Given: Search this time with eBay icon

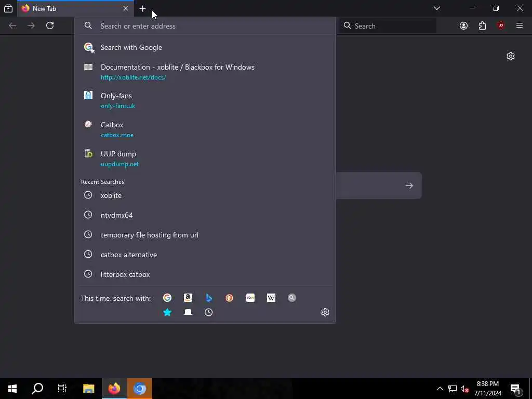Looking at the screenshot, I should pos(250,298).
